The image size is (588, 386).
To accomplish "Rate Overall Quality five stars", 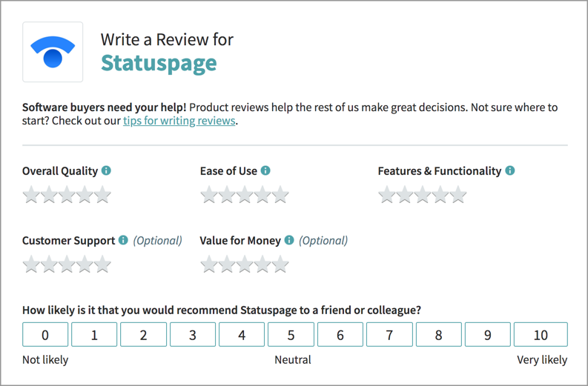I will coord(102,195).
